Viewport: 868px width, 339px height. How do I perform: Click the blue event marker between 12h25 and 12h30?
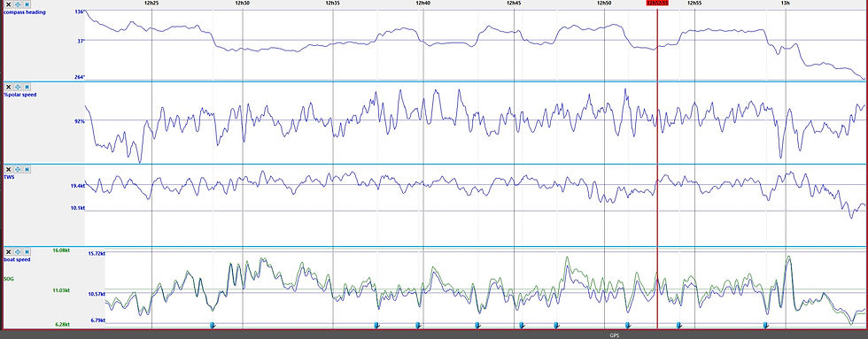click(x=212, y=325)
